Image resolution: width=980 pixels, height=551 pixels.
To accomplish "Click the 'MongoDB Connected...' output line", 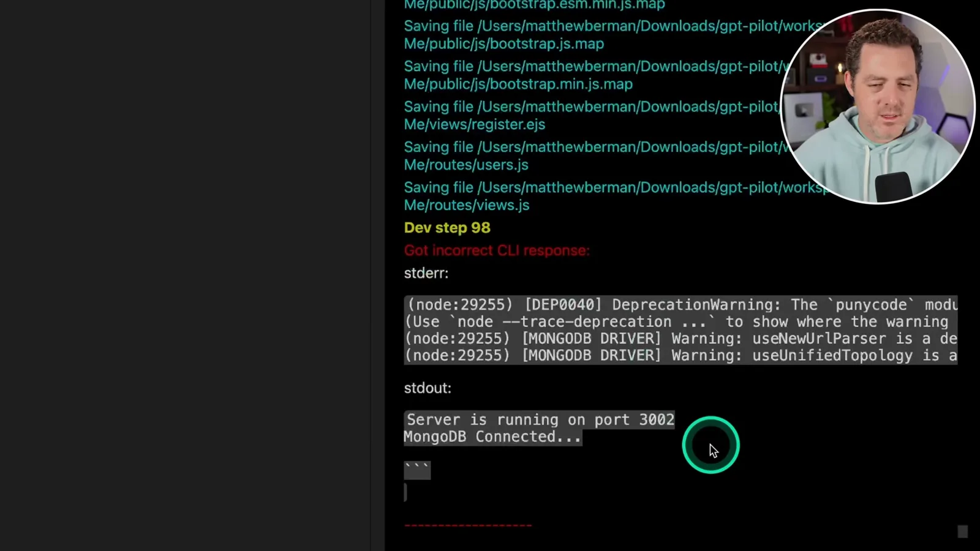I will [492, 437].
